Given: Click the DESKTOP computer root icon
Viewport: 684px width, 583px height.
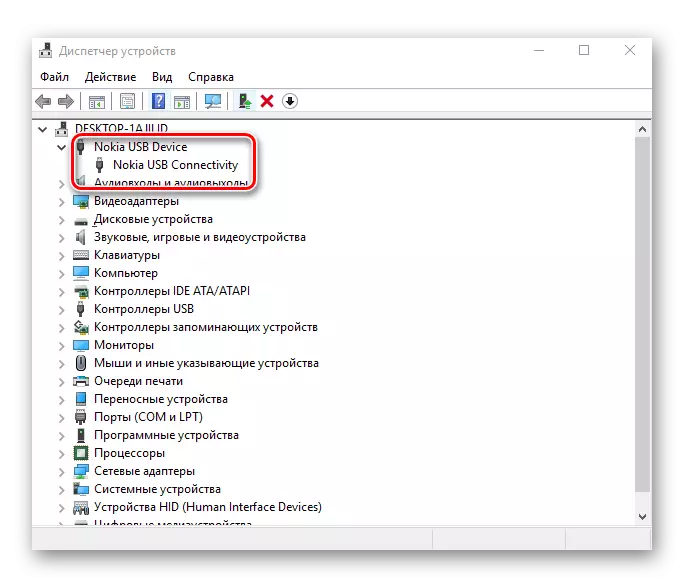Looking at the screenshot, I should coord(62,129).
